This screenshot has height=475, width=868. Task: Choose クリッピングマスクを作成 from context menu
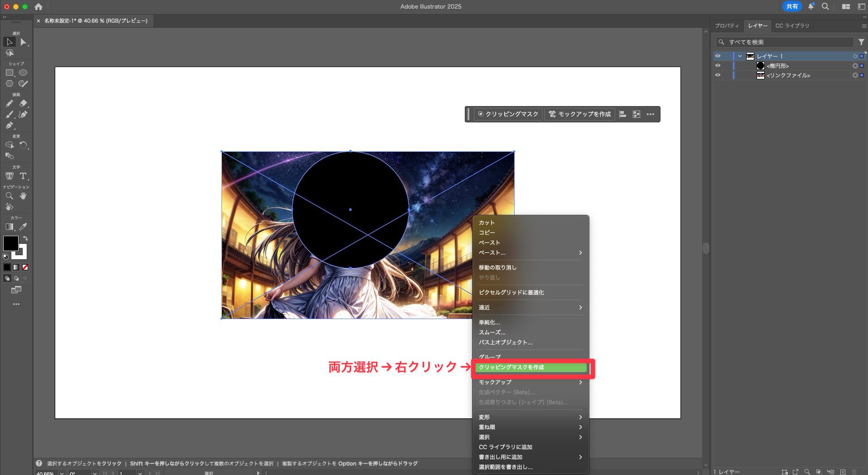[530, 367]
